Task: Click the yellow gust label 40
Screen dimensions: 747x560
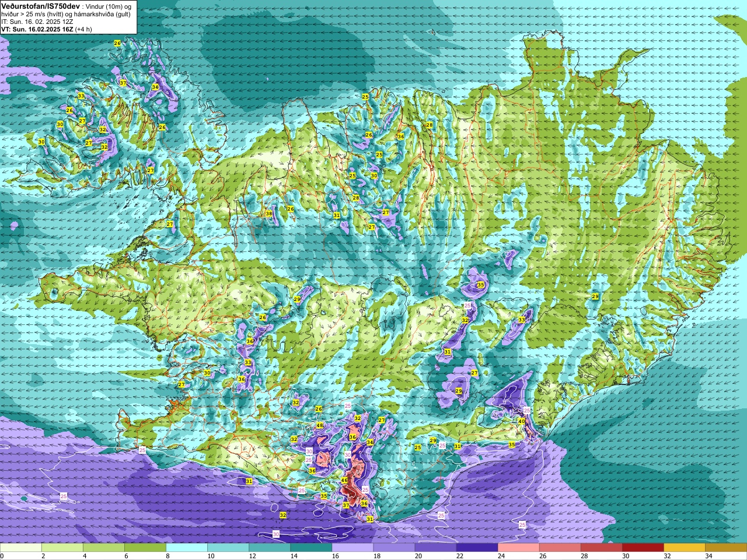Action: (x=521, y=421)
